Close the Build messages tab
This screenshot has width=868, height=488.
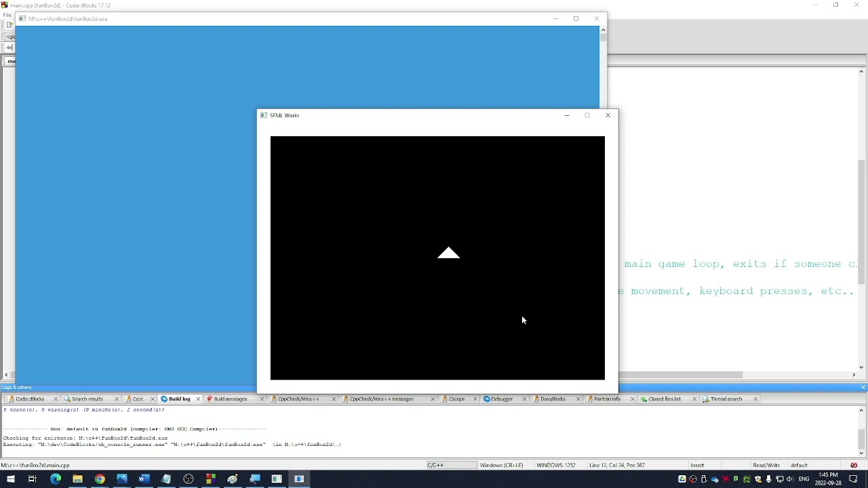[262, 399]
